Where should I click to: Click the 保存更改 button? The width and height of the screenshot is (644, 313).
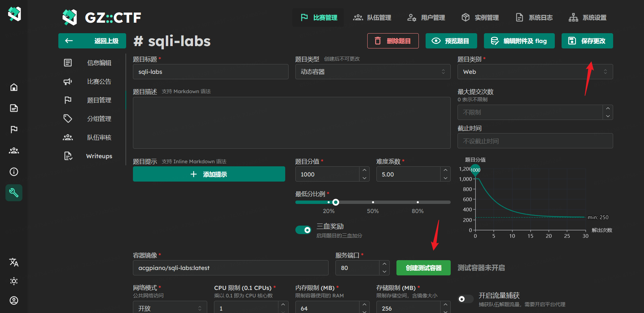[x=587, y=41]
